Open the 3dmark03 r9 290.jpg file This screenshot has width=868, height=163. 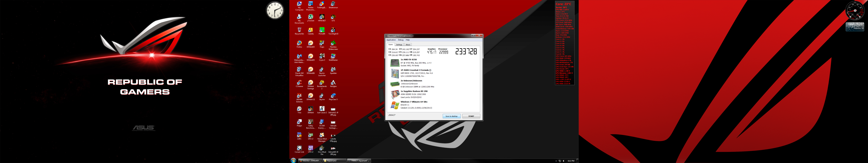(333, 151)
